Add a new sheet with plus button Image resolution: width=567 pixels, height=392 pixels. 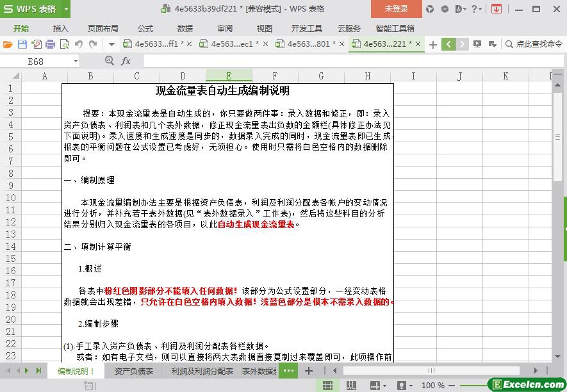click(x=309, y=371)
